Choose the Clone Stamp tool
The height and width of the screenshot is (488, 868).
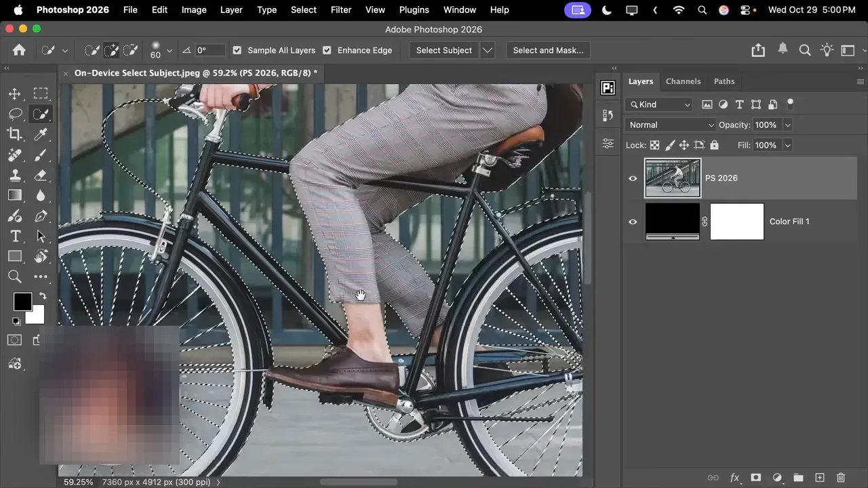click(x=16, y=175)
